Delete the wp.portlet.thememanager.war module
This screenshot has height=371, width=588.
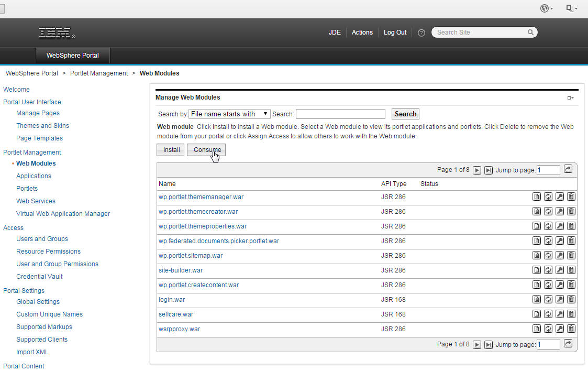point(571,197)
